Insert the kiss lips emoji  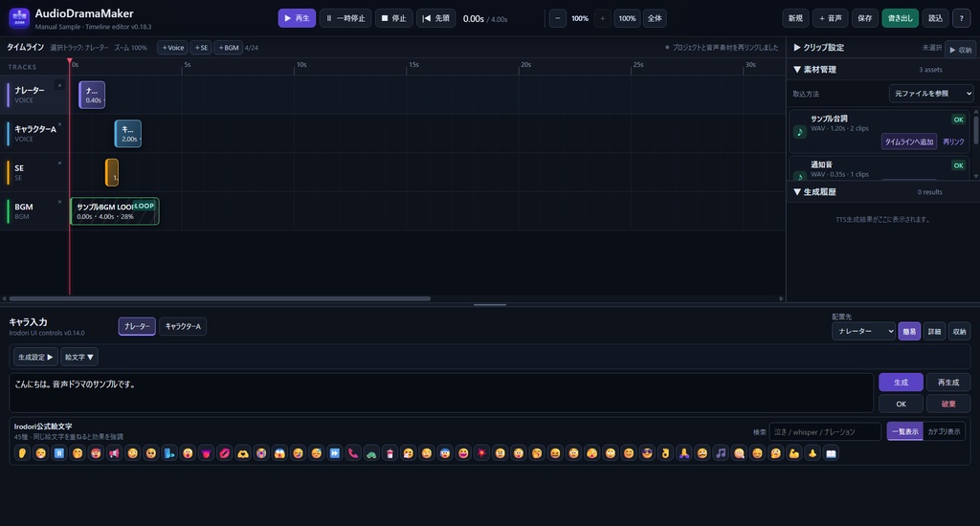[x=224, y=453]
